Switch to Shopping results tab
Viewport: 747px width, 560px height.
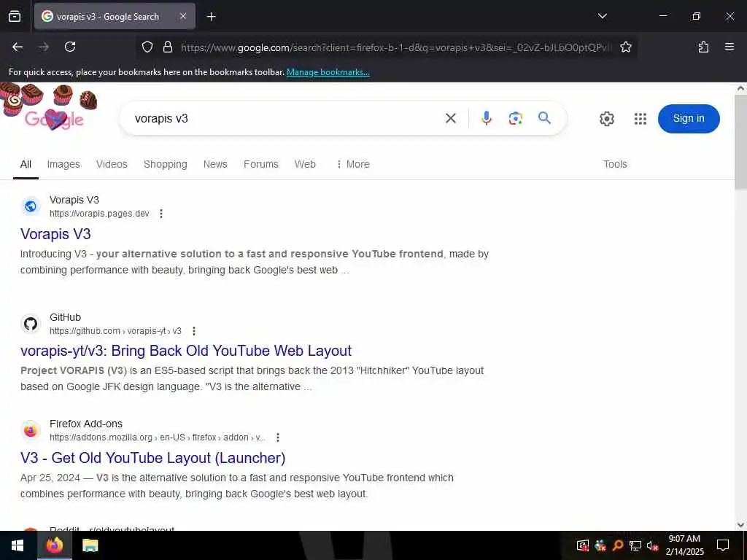tap(166, 164)
